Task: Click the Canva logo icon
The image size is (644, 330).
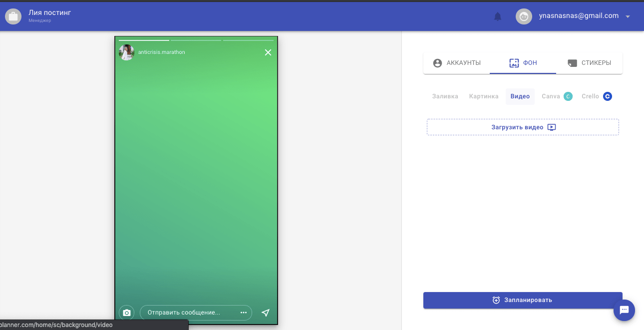Action: pos(568,96)
